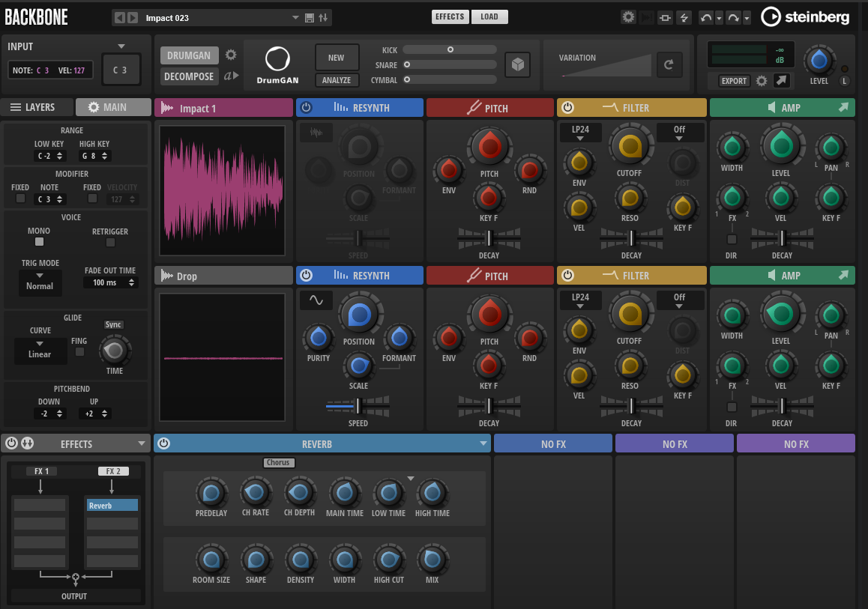Click the redo arrow icon
This screenshot has height=609, width=868.
click(732, 17)
